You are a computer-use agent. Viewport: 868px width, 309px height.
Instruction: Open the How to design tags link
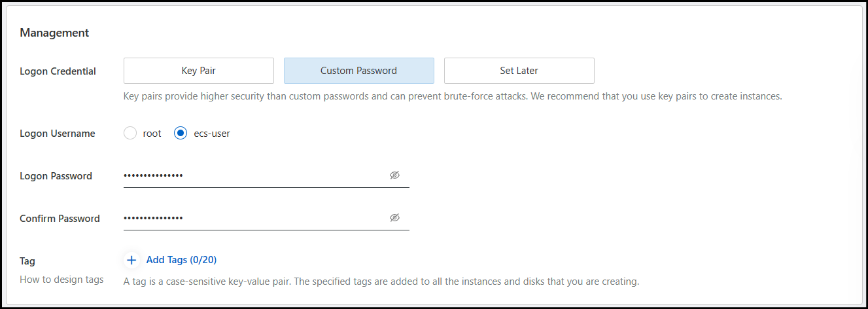(61, 280)
